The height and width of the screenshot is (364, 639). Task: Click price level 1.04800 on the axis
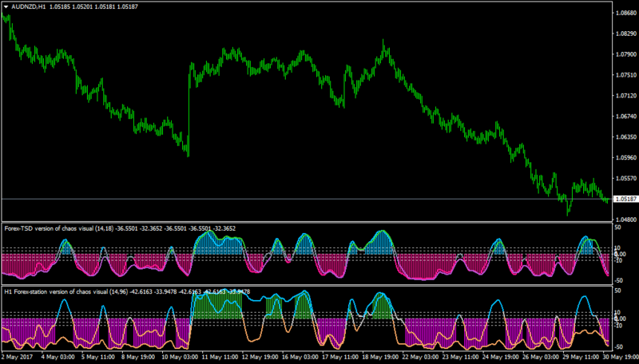click(x=626, y=220)
